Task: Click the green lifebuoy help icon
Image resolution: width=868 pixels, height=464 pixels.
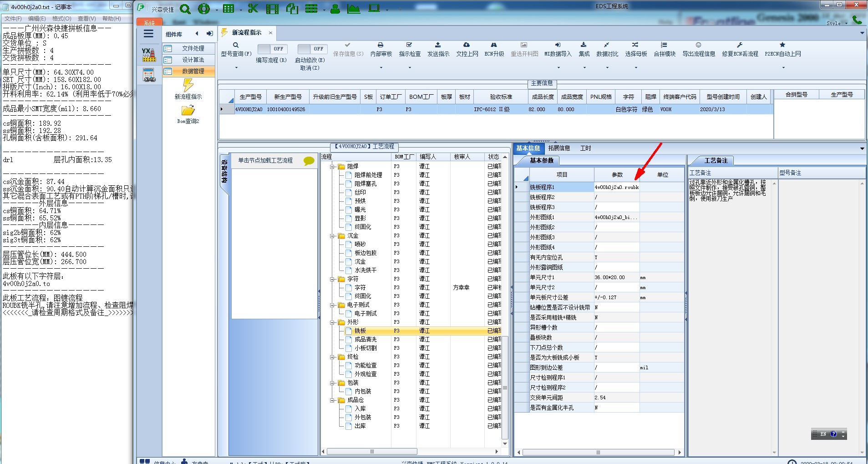Action: coord(204,9)
